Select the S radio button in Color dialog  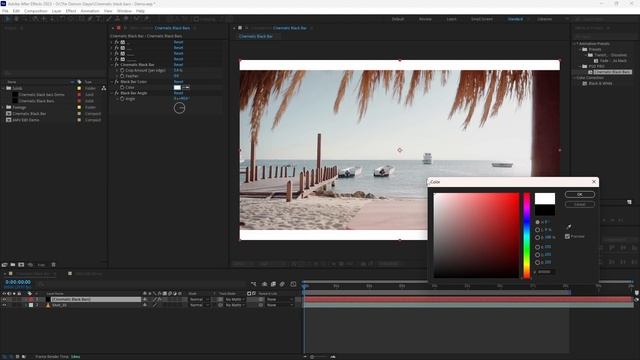tap(538, 230)
